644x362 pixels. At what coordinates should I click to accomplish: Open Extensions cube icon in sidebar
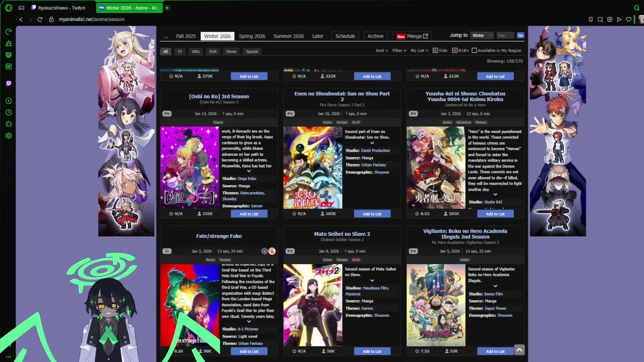[9, 124]
